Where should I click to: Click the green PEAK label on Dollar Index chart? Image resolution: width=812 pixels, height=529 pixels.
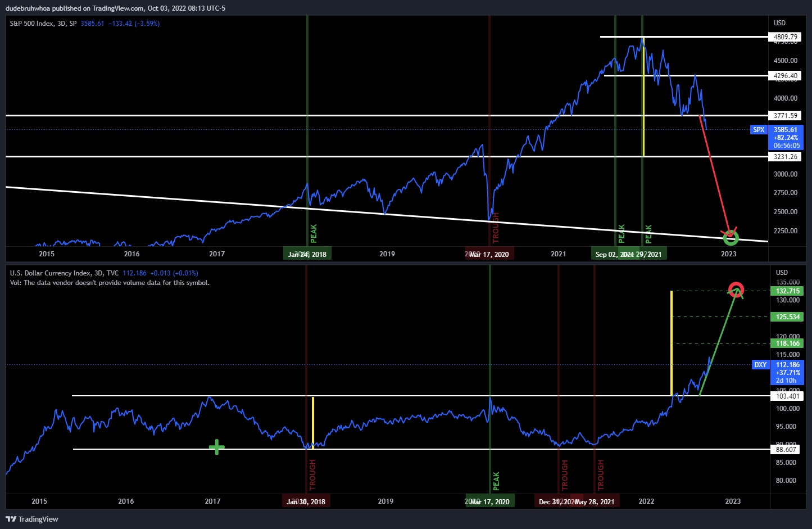[x=496, y=481]
